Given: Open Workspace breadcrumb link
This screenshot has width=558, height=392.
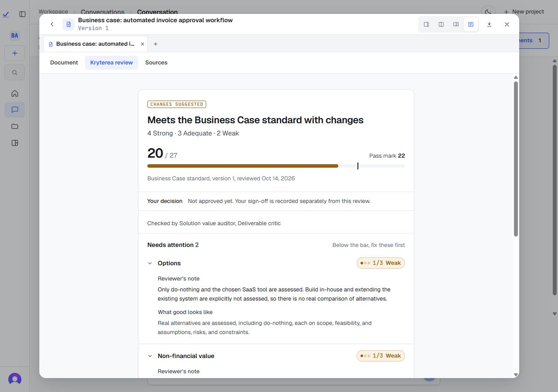Looking at the screenshot, I should point(53,12).
